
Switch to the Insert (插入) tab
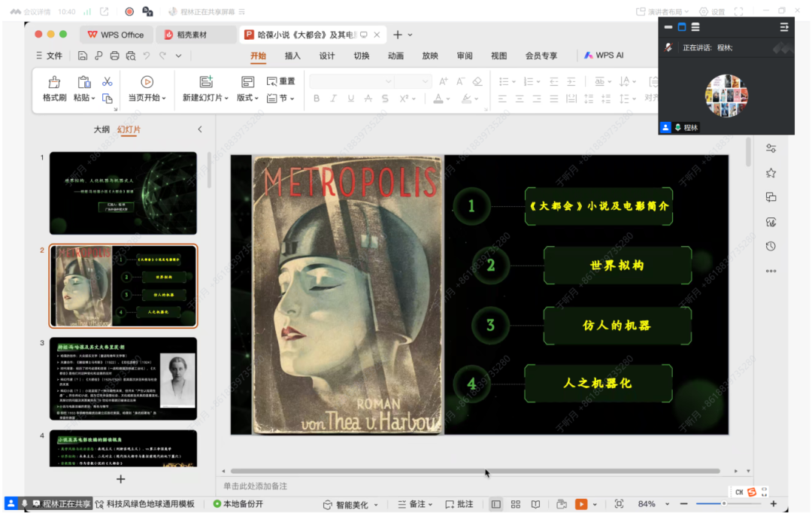pos(292,56)
